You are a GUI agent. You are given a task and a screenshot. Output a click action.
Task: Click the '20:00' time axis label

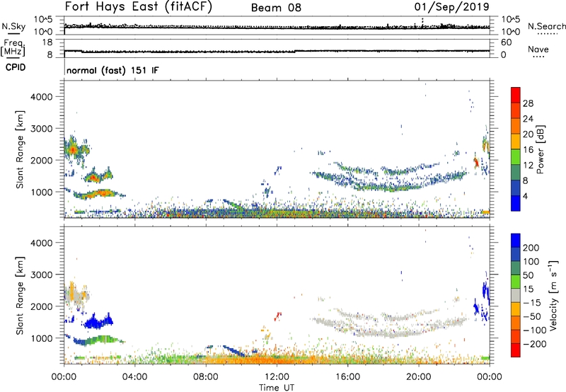[x=418, y=377]
